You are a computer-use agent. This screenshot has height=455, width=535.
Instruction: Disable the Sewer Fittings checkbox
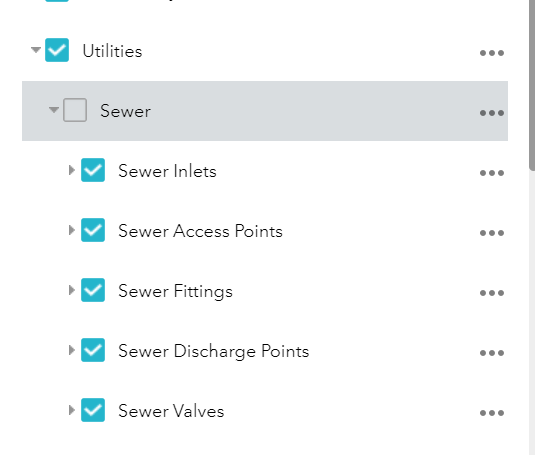click(93, 290)
